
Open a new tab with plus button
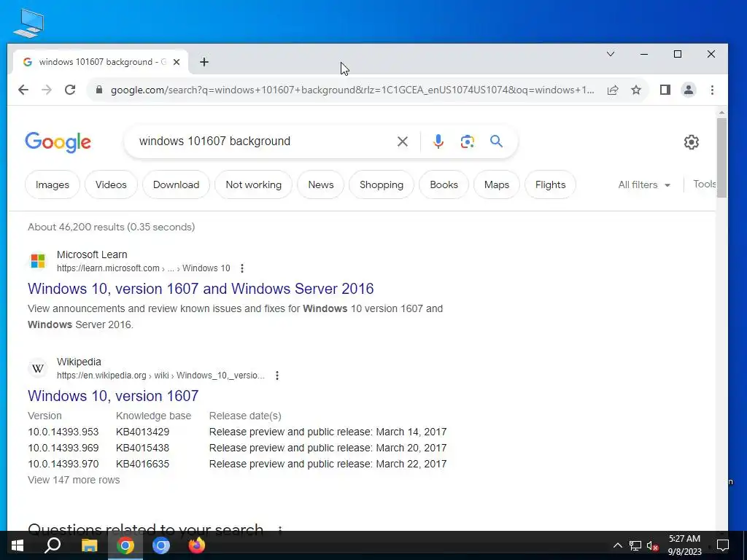click(x=204, y=62)
